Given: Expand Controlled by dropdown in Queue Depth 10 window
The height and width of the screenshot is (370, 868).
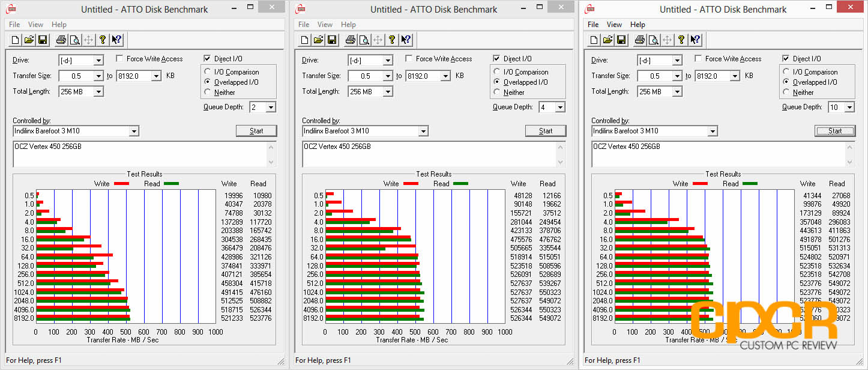Looking at the screenshot, I should (713, 131).
